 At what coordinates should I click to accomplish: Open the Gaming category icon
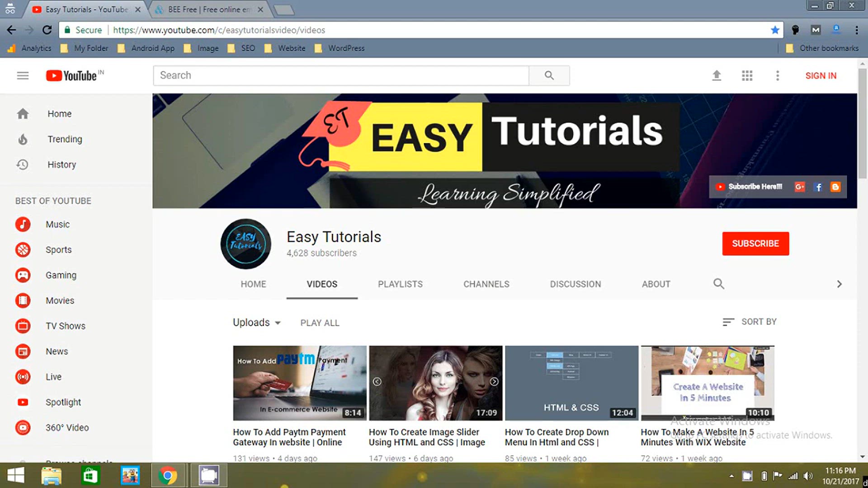[x=23, y=275]
